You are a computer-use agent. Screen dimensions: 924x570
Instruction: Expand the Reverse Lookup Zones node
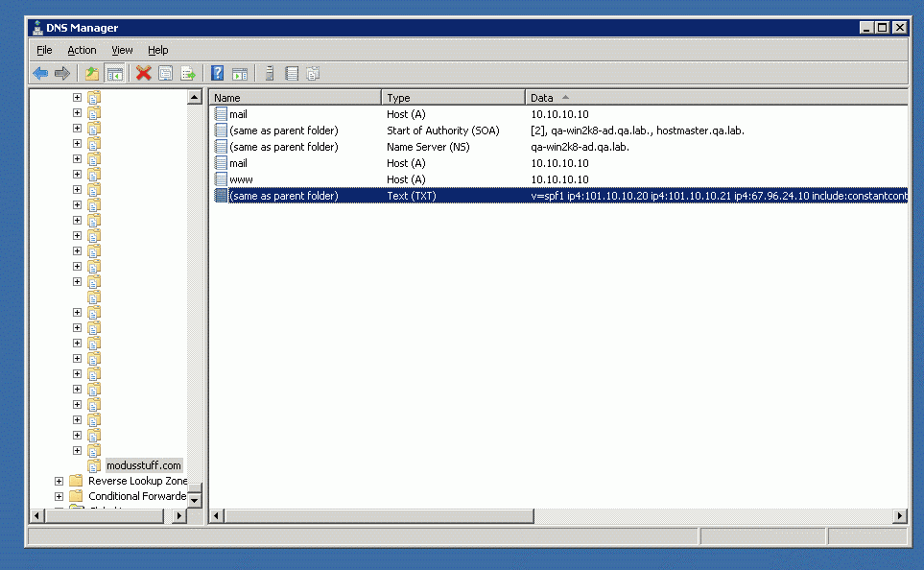point(59,480)
